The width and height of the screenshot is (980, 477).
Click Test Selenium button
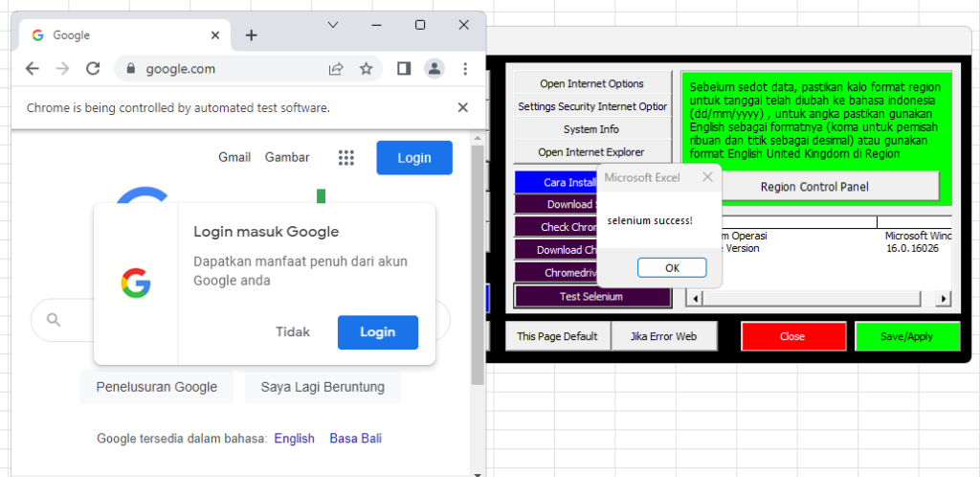591,296
